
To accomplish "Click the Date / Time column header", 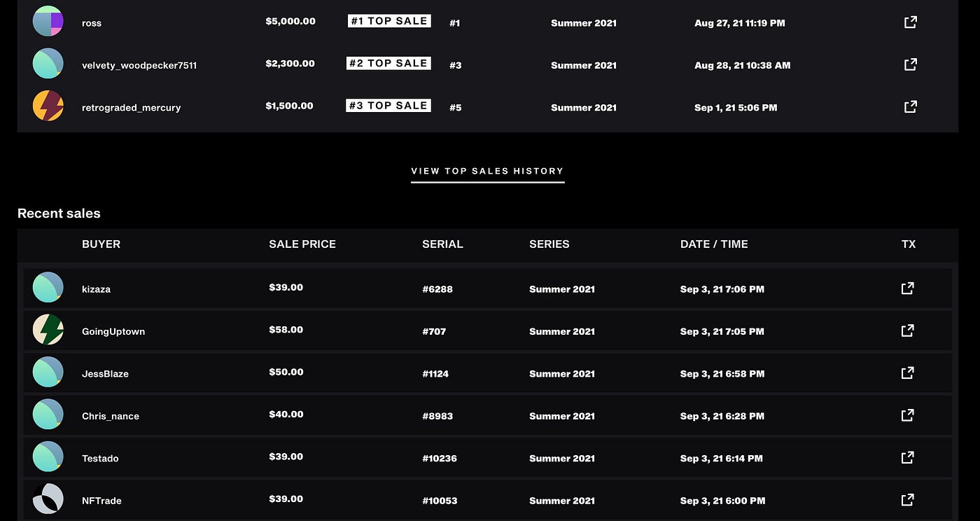I will [714, 244].
